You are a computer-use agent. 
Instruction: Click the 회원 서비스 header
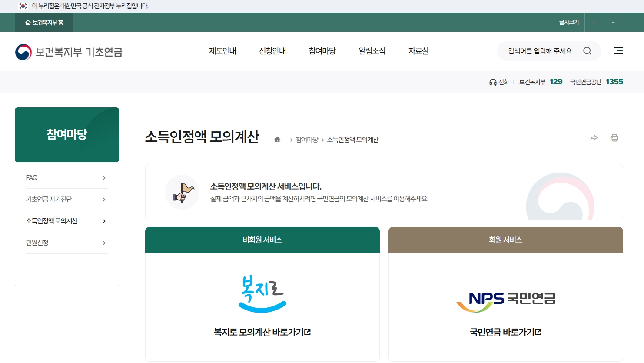[506, 240]
